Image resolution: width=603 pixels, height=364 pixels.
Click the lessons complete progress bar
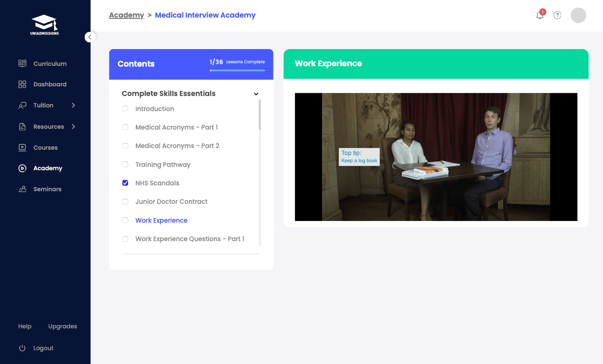tap(237, 70)
